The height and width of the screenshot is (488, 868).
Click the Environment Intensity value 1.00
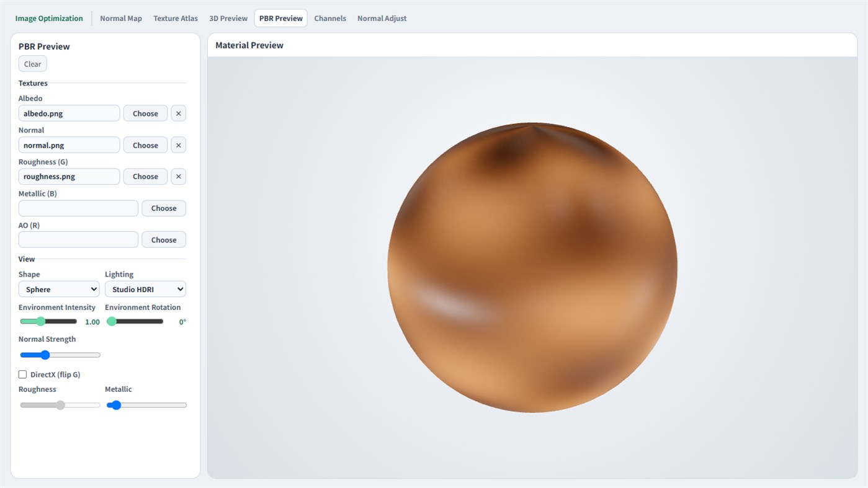tap(92, 322)
